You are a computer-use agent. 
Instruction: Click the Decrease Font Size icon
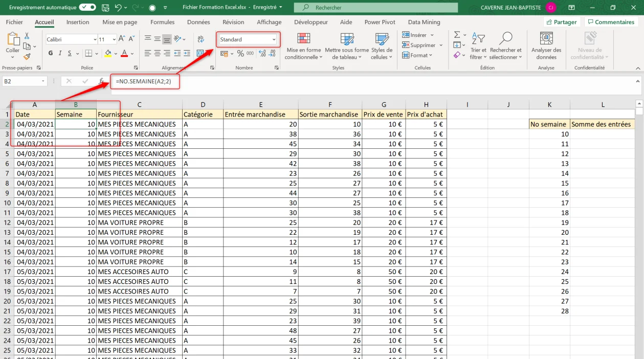131,39
